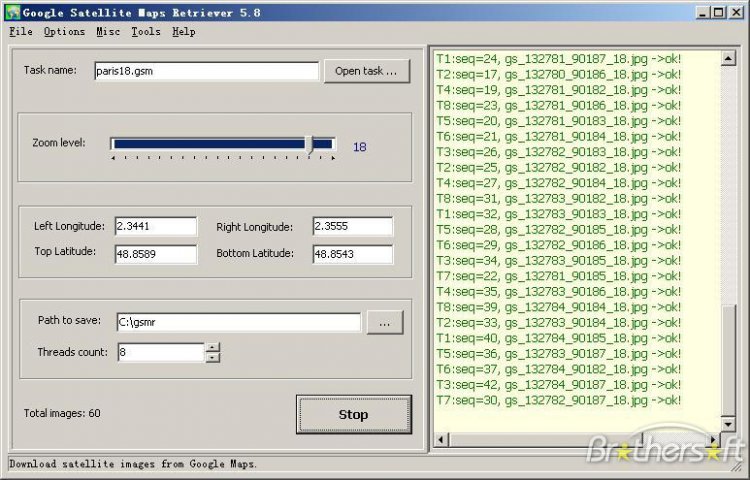Select log line T3:seq=34 gs_132783_90185_18.jpg
The height and width of the screenshot is (480, 750).
(558, 261)
